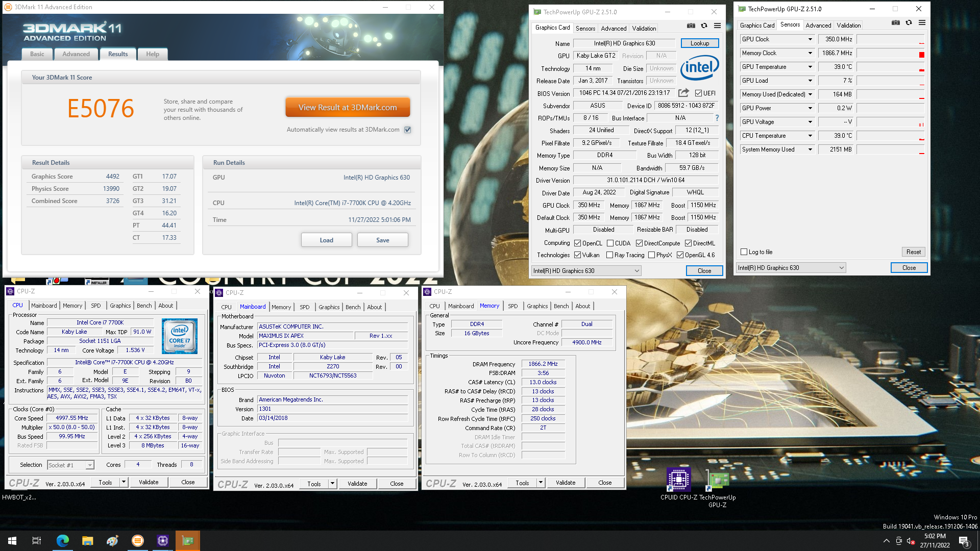Click camera icon in GPU-Z Sensors window

pyautogui.click(x=895, y=23)
